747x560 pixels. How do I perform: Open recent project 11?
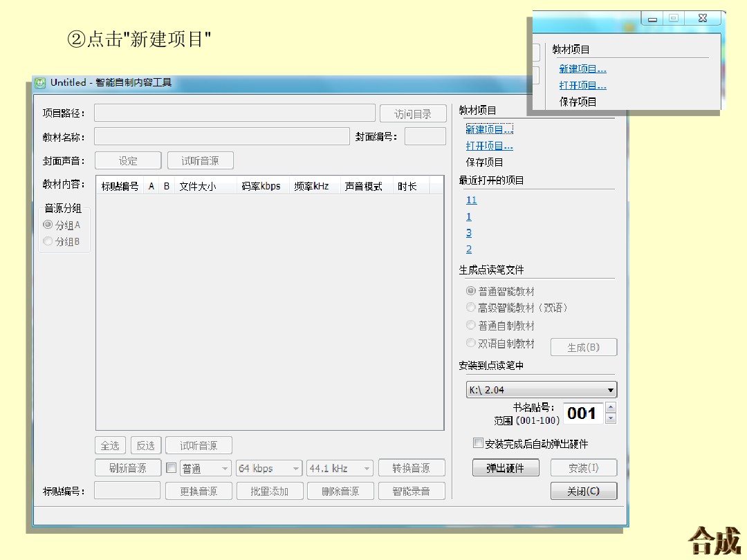pos(471,200)
